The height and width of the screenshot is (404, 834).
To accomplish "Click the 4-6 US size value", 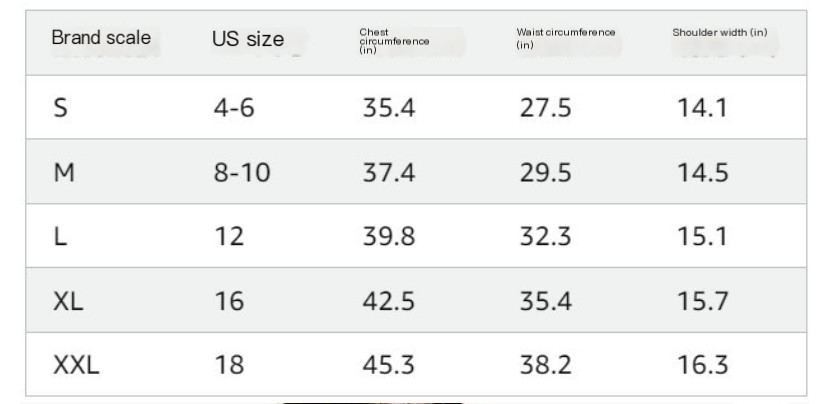I will pyautogui.click(x=234, y=108).
